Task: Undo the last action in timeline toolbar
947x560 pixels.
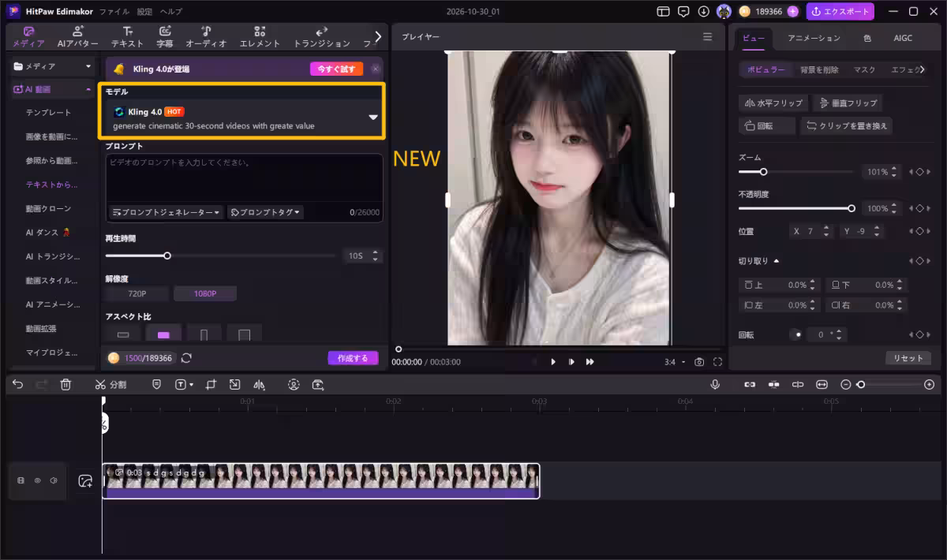Action: coord(18,384)
